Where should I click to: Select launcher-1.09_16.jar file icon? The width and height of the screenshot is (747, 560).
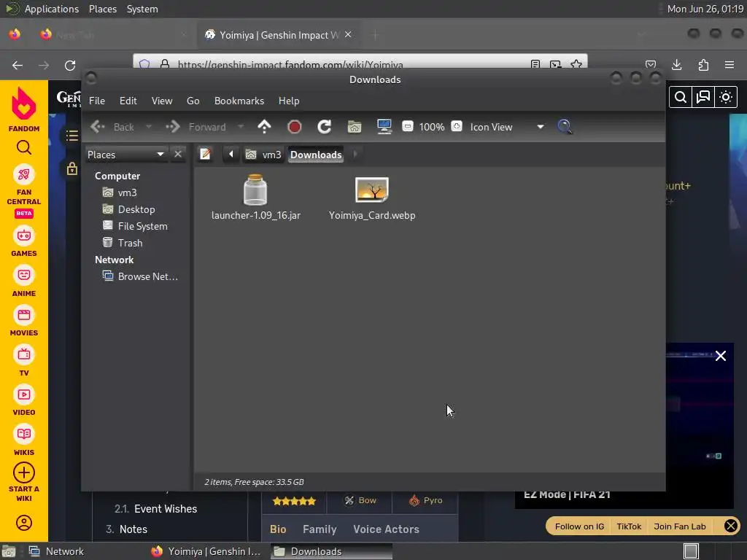255,190
